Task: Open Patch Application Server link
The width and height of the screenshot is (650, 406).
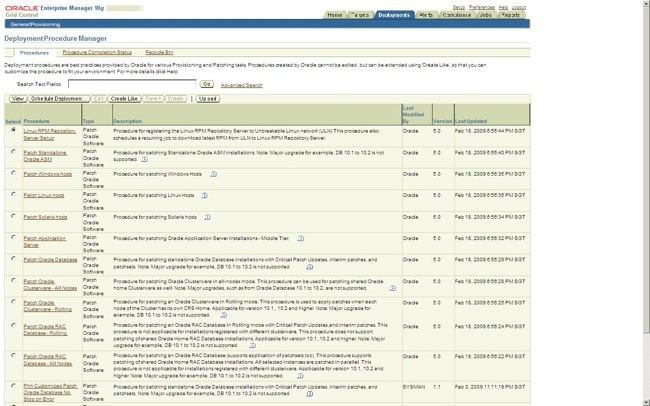Action: (45, 242)
